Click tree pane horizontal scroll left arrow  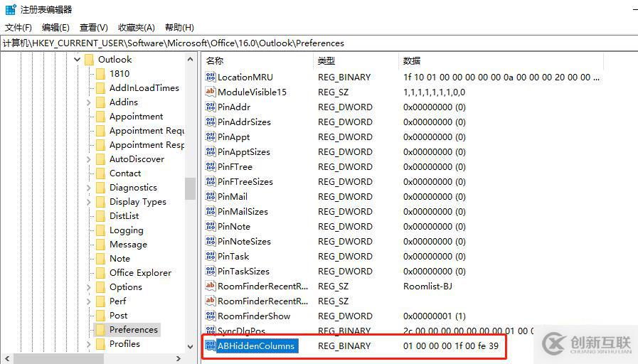7,359
